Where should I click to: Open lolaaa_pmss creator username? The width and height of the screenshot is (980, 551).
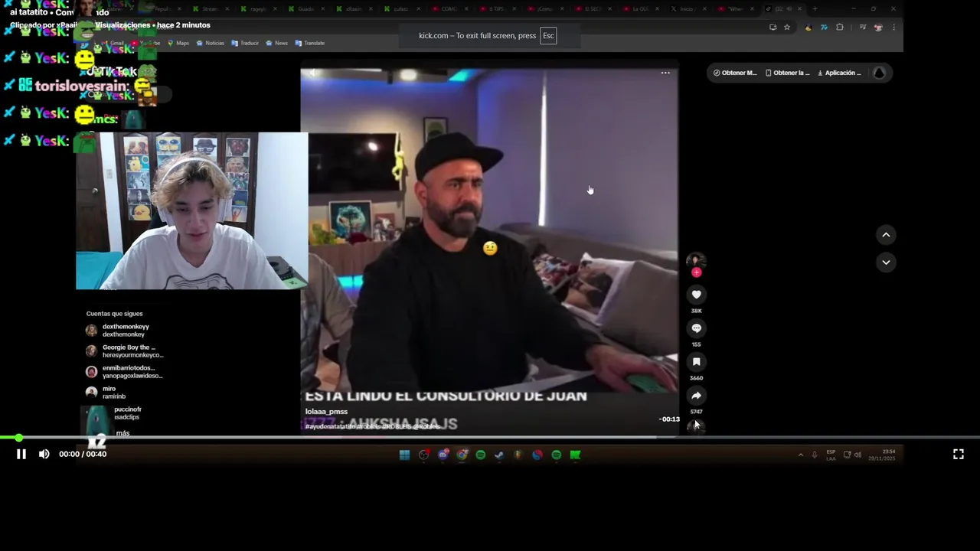[x=326, y=412]
